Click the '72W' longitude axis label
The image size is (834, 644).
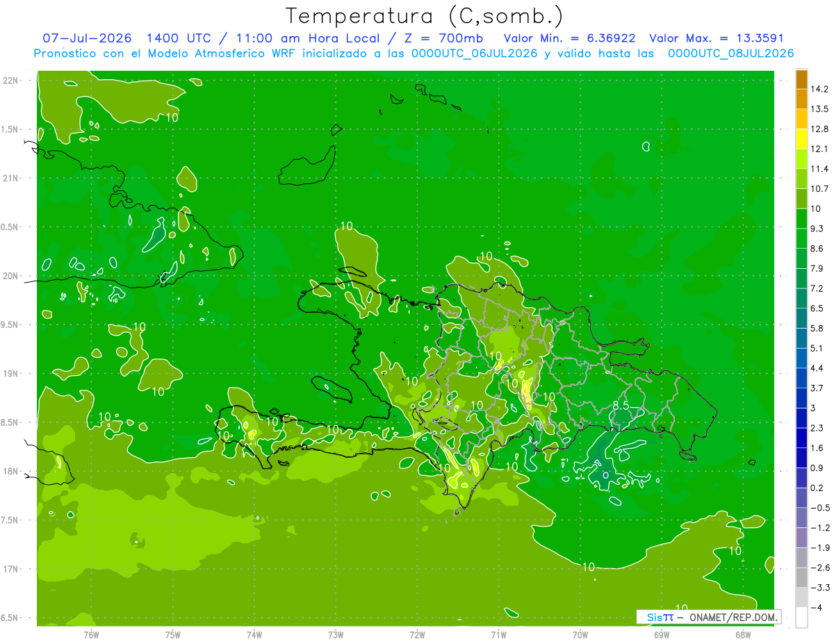[417, 634]
